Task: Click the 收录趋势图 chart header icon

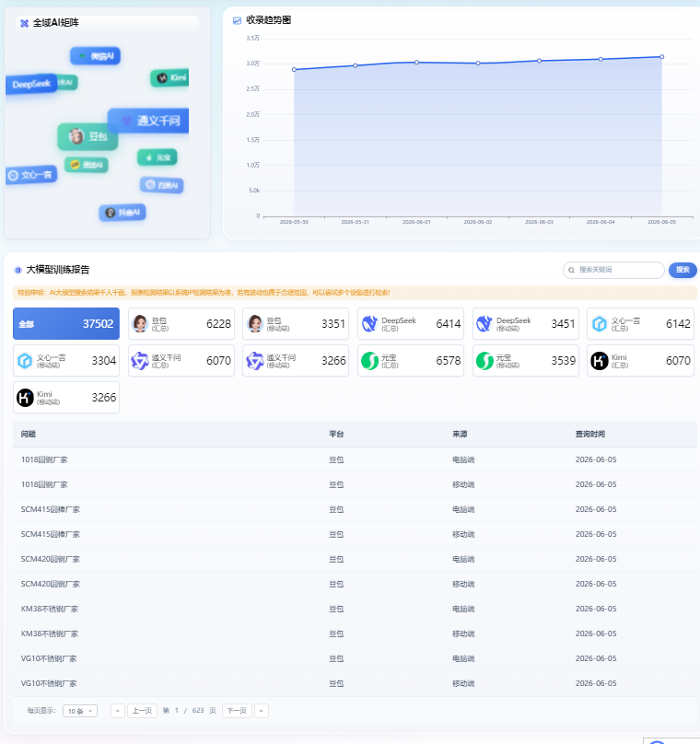Action: pos(237,20)
